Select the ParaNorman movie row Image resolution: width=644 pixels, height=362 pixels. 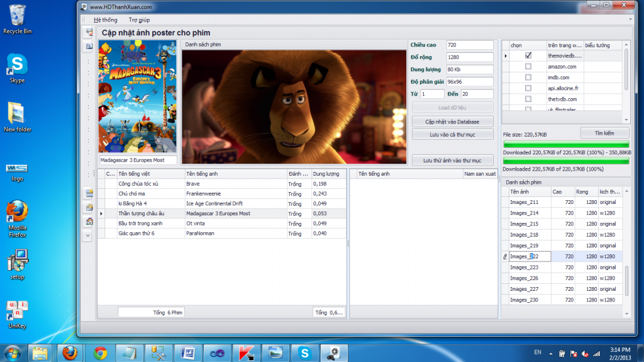tap(222, 233)
